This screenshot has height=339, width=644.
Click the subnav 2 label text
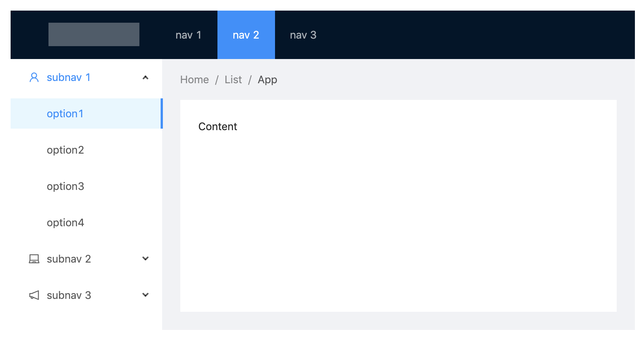point(69,259)
